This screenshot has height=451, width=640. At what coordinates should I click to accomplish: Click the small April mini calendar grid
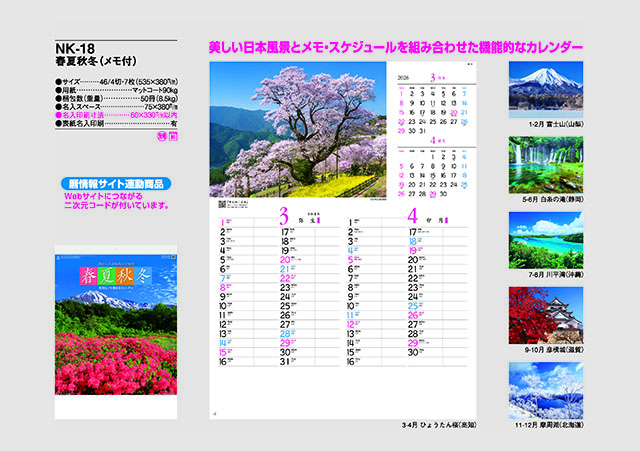click(x=433, y=173)
